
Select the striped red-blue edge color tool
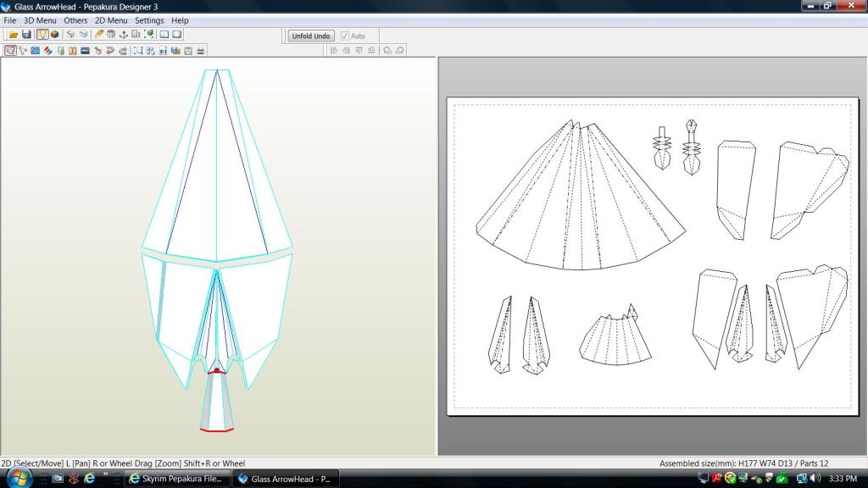pyautogui.click(x=48, y=51)
